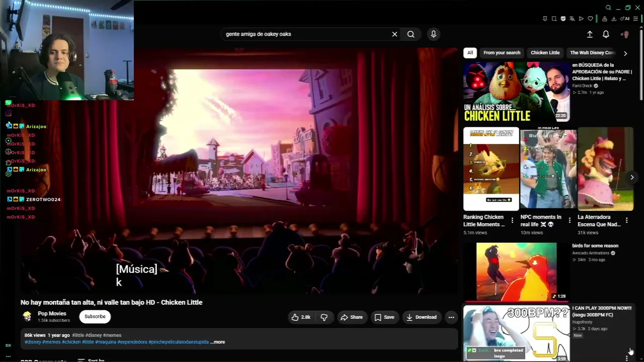
Task: Open the 300BPM video thumbnail
Action: click(x=516, y=333)
